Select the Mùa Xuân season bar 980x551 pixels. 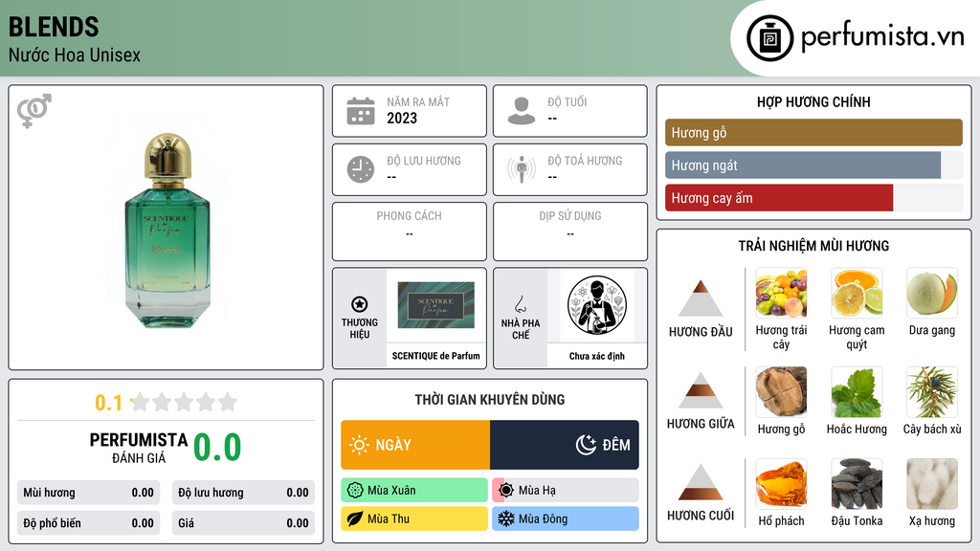coord(414,491)
